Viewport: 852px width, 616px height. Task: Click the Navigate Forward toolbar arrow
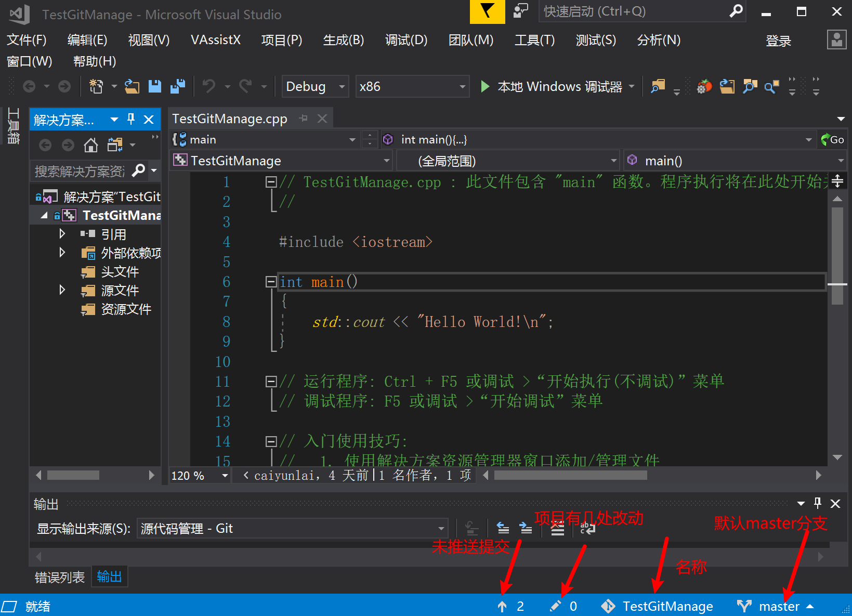(x=64, y=86)
